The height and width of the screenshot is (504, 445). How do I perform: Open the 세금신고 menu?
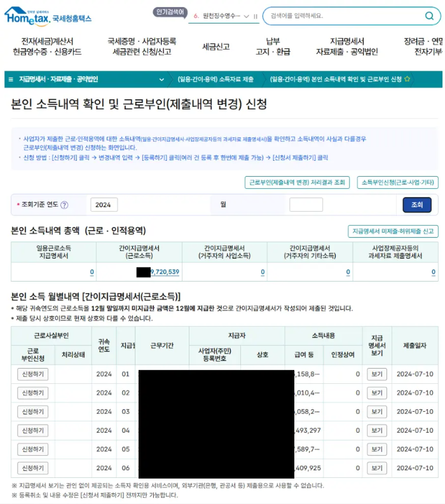tap(216, 47)
